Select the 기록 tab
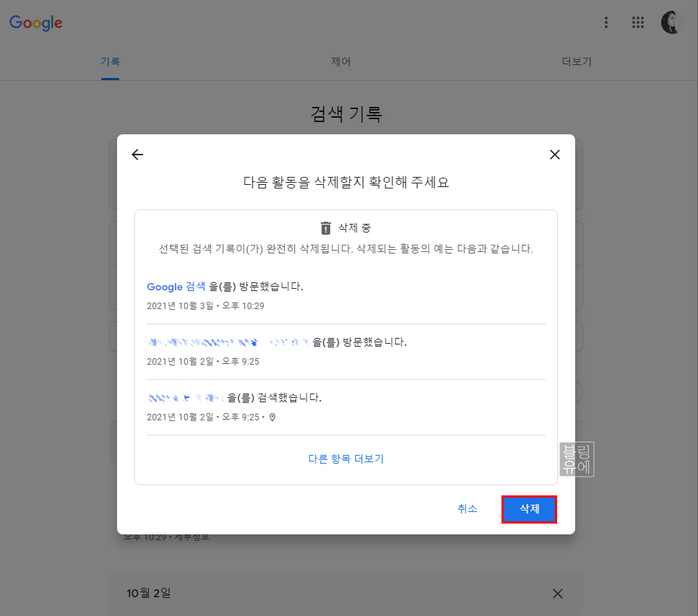 110,61
